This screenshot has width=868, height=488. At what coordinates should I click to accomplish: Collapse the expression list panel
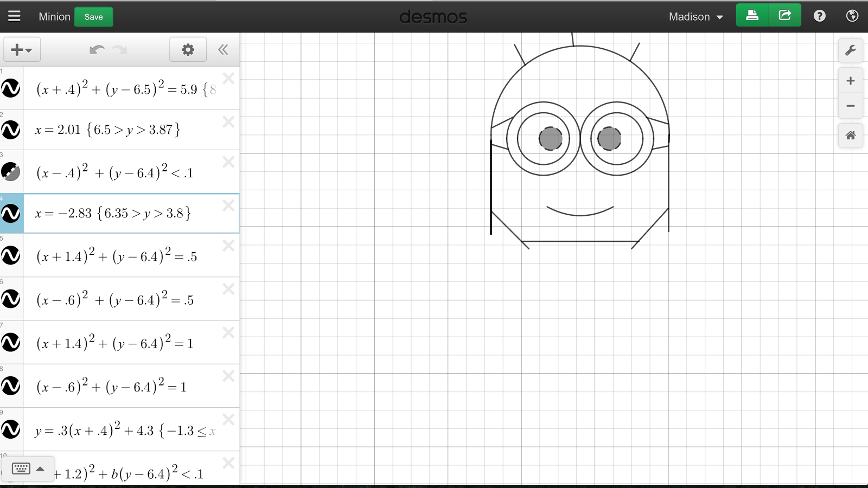(223, 50)
